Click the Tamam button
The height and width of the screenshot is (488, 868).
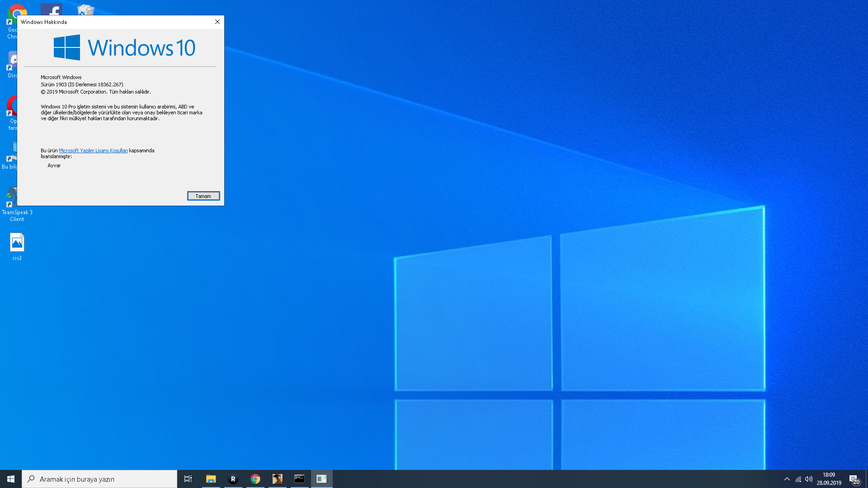pyautogui.click(x=203, y=196)
